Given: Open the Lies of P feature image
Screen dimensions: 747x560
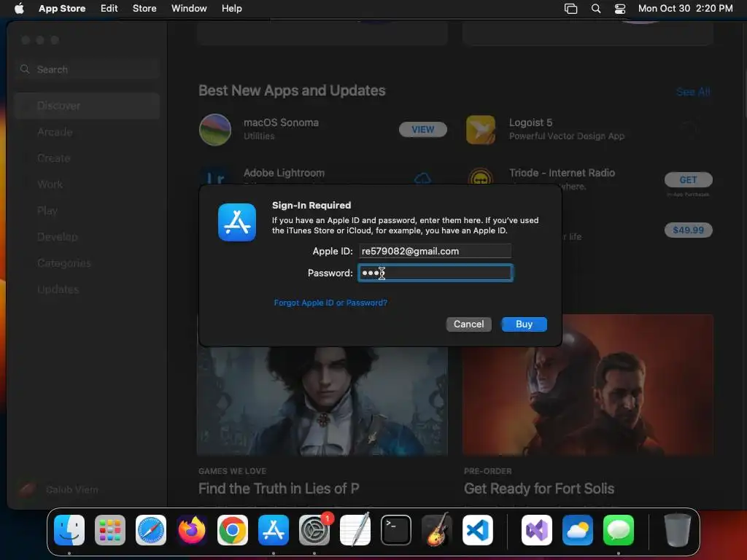Looking at the screenshot, I should click(x=322, y=401).
